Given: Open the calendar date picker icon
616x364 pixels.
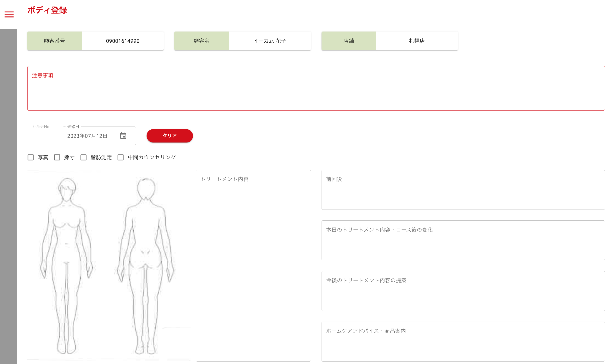Looking at the screenshot, I should [123, 136].
